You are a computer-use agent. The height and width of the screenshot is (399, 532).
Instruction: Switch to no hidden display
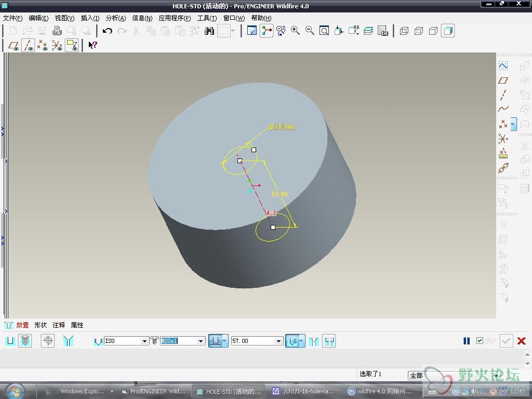[433, 31]
